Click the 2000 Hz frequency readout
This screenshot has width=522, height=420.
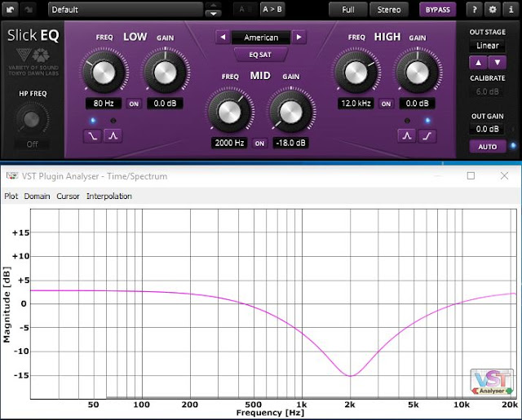[x=229, y=143]
